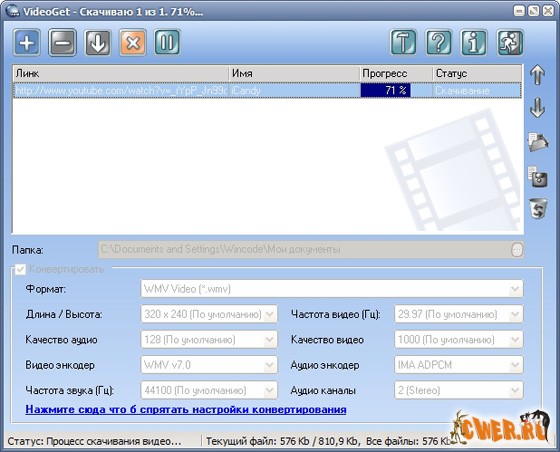Expand Видео энкодер dropdown WMV v7.0
The width and height of the screenshot is (560, 452).
[209, 365]
